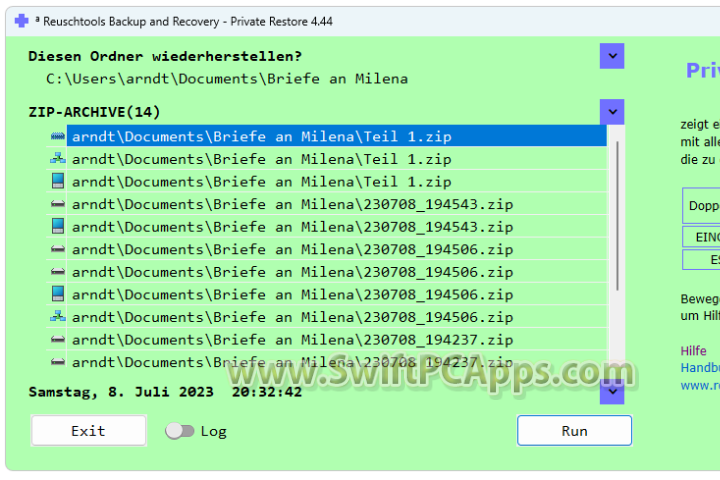Click the window title 'Reuschtools Backup and Recovery - Private Restore 4.44'
The image size is (720, 480).
tap(188, 21)
